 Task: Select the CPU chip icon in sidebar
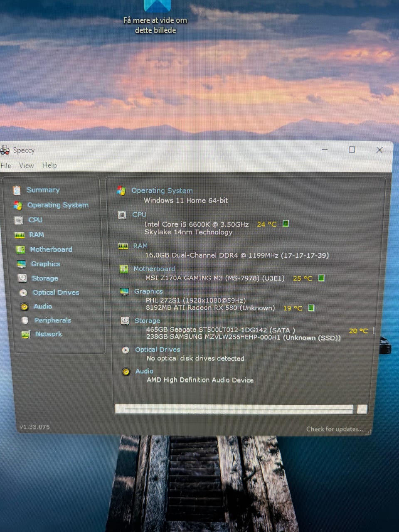[x=19, y=220]
